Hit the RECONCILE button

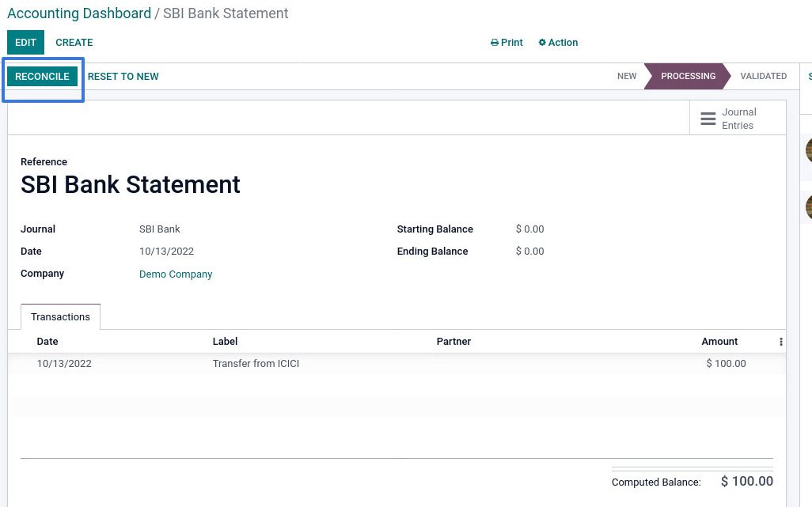click(x=42, y=77)
